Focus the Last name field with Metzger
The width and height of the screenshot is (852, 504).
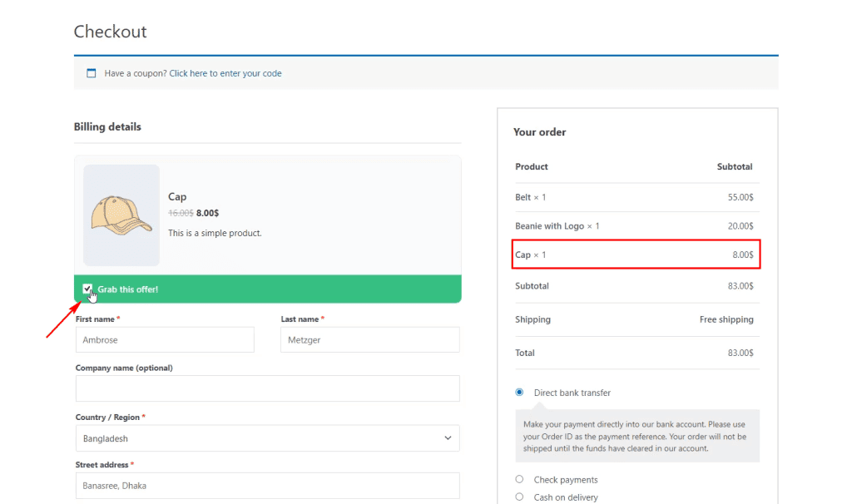point(369,339)
